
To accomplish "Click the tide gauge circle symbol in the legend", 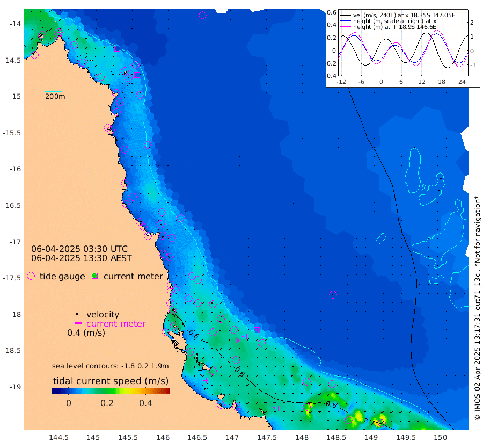I will 31,276.
